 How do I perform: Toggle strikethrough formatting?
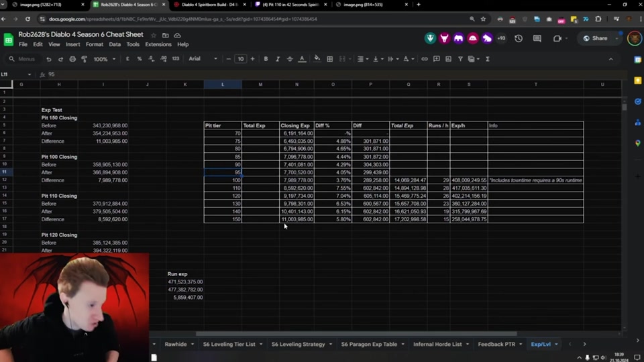[x=290, y=59]
